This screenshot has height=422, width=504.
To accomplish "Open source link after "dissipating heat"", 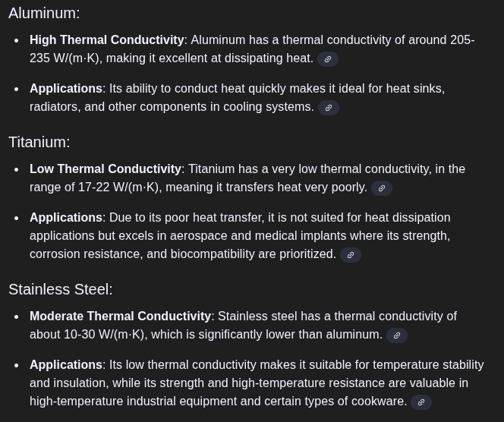I will 328,59.
